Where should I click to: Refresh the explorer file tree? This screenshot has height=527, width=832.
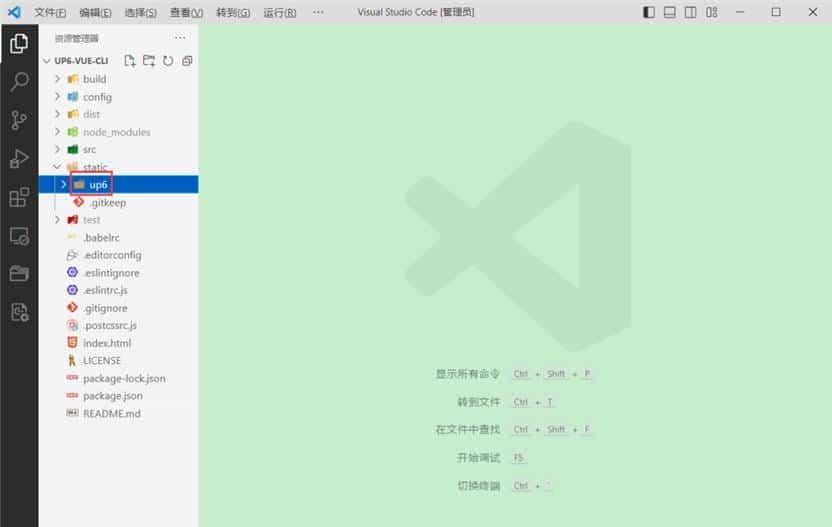168,61
